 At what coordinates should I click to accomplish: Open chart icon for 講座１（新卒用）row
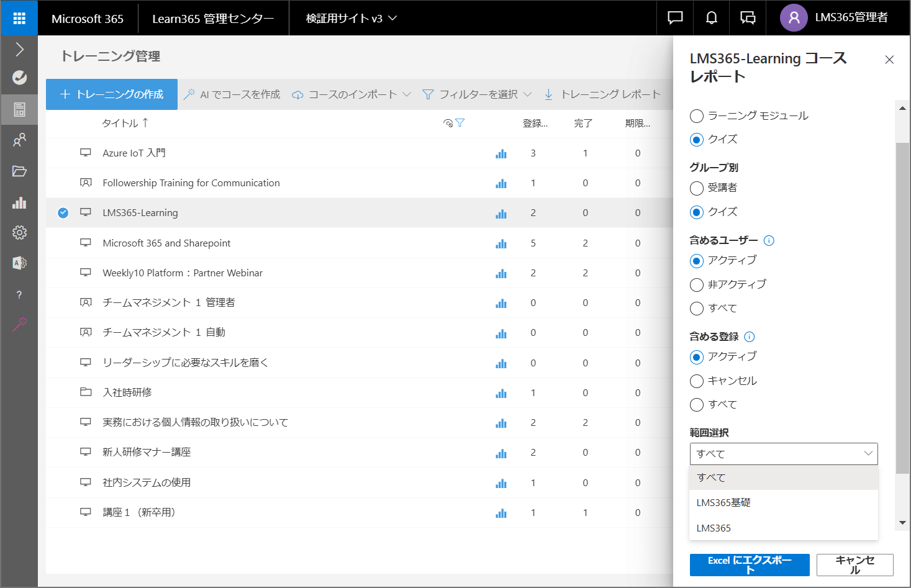[x=501, y=513]
